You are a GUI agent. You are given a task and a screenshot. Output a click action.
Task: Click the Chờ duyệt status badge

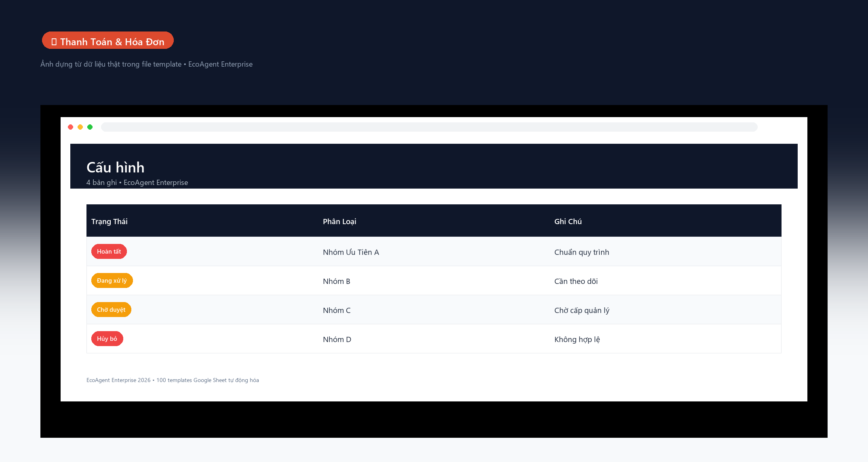[x=111, y=310]
